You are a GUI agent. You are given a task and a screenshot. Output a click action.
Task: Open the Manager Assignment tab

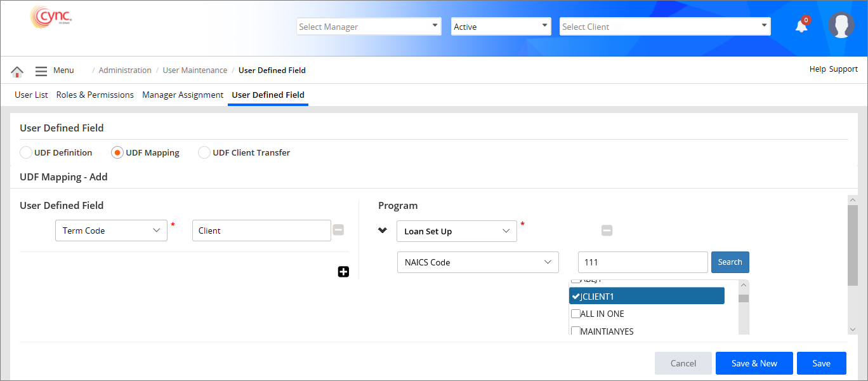click(183, 95)
